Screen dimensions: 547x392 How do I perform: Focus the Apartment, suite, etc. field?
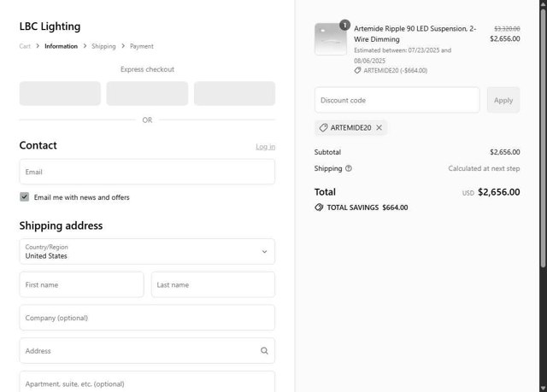pyautogui.click(x=147, y=382)
